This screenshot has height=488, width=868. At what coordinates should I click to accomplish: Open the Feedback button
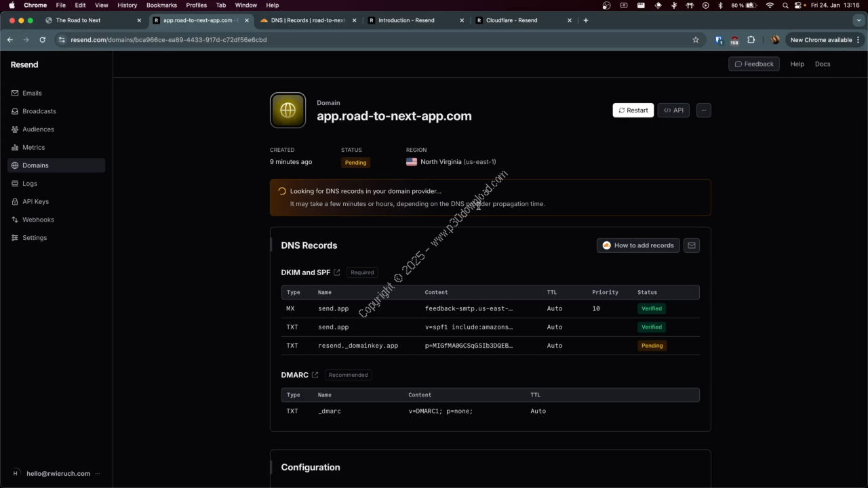click(754, 64)
